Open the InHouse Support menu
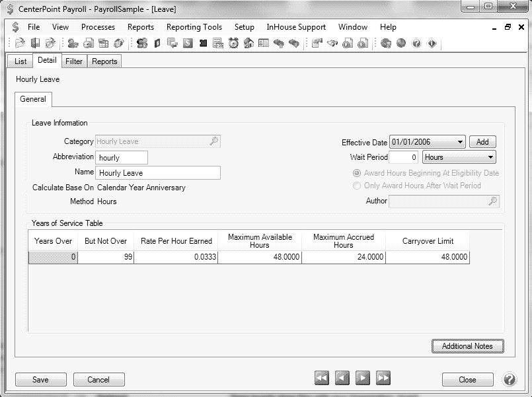Screen dimensions: 532x397 296,27
